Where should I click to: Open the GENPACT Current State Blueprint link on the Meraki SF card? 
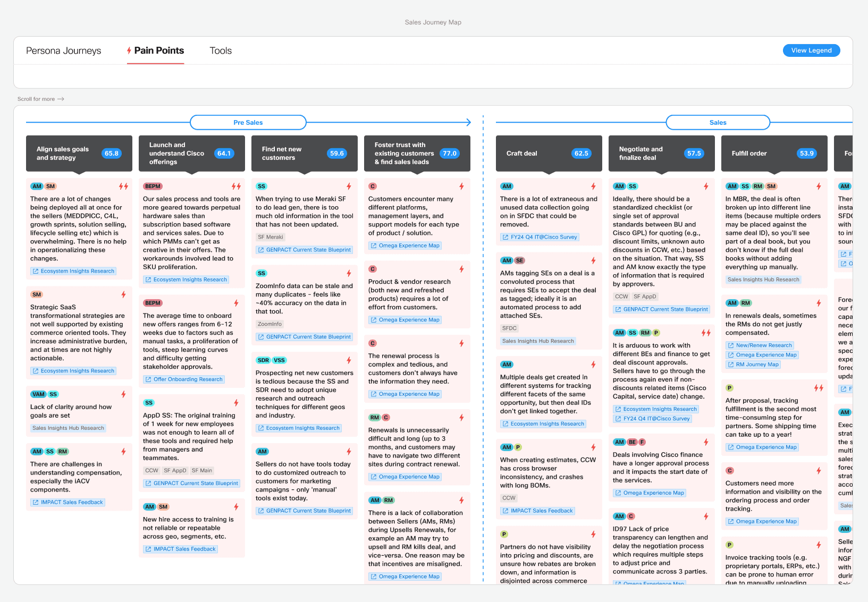coord(304,249)
